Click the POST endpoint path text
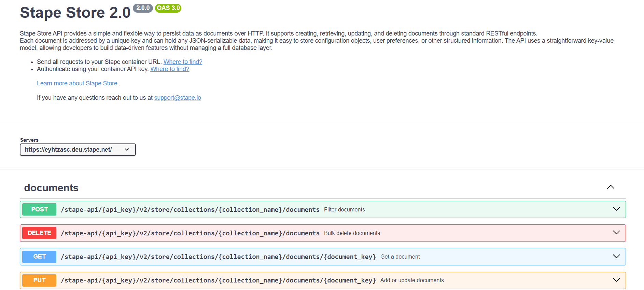This screenshot has height=290, width=644. click(x=190, y=209)
